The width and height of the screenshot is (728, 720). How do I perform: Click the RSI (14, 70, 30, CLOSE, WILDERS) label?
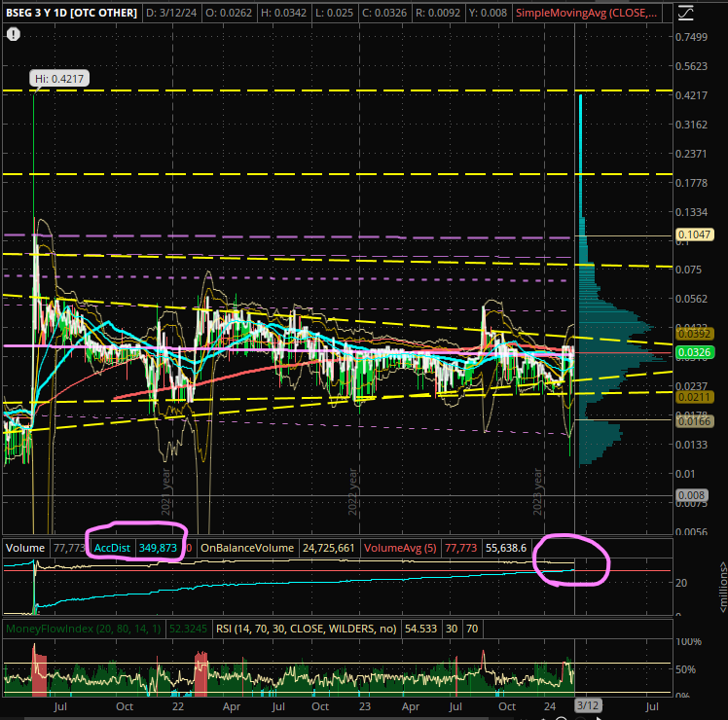point(307,629)
